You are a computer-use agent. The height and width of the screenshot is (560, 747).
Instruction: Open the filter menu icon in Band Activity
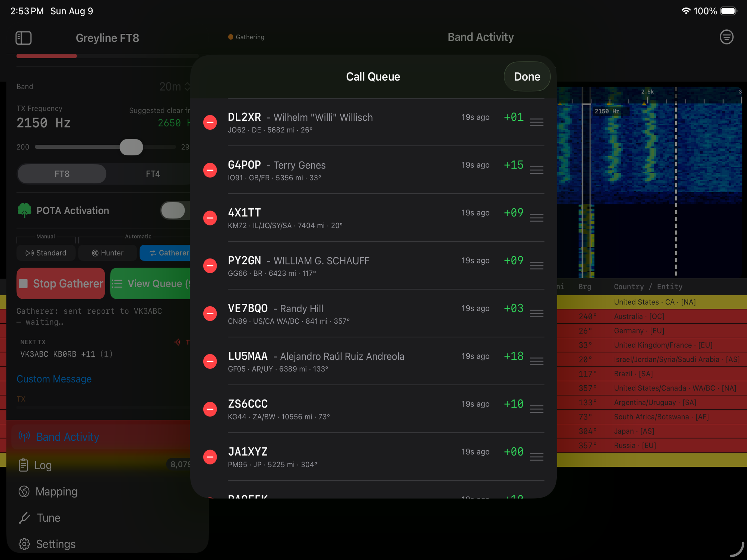[x=726, y=37]
